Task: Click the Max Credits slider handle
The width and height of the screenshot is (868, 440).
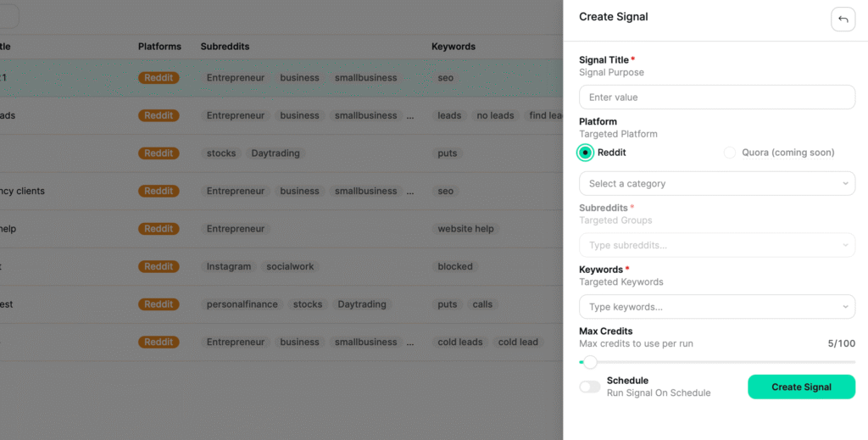Action: (590, 363)
